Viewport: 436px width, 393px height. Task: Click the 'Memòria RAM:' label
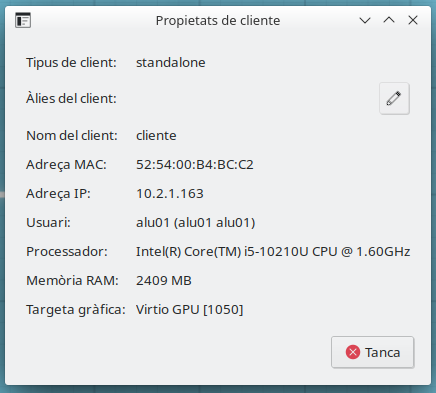tap(72, 281)
